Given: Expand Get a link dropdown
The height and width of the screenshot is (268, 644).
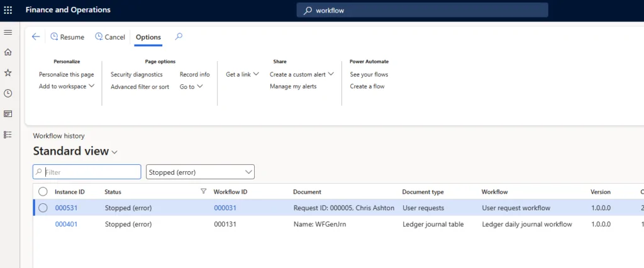Looking at the screenshot, I should pyautogui.click(x=242, y=74).
